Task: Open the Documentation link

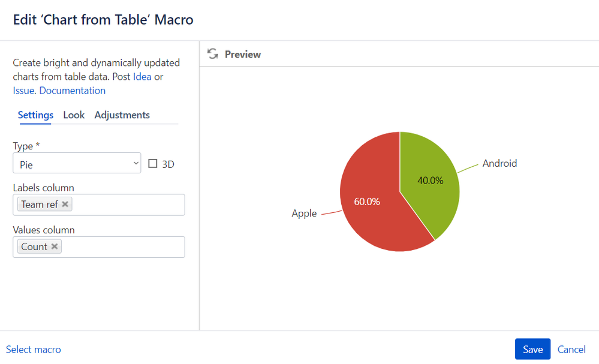Action: (72, 91)
